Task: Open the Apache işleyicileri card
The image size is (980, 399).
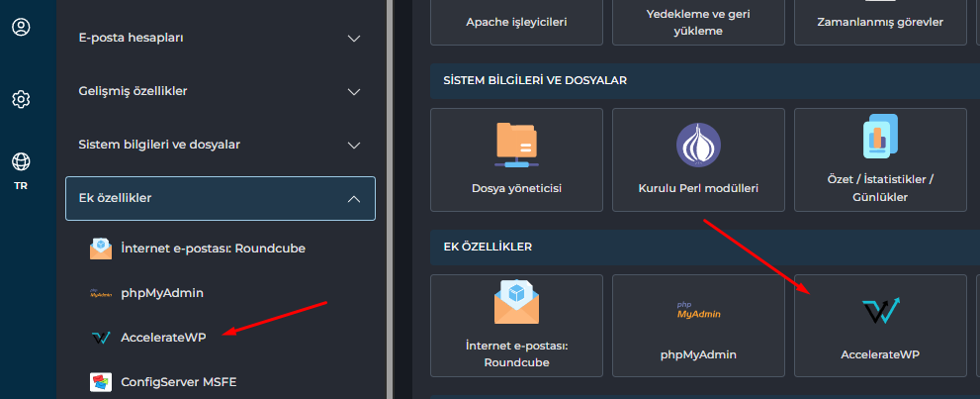Action: click(516, 23)
